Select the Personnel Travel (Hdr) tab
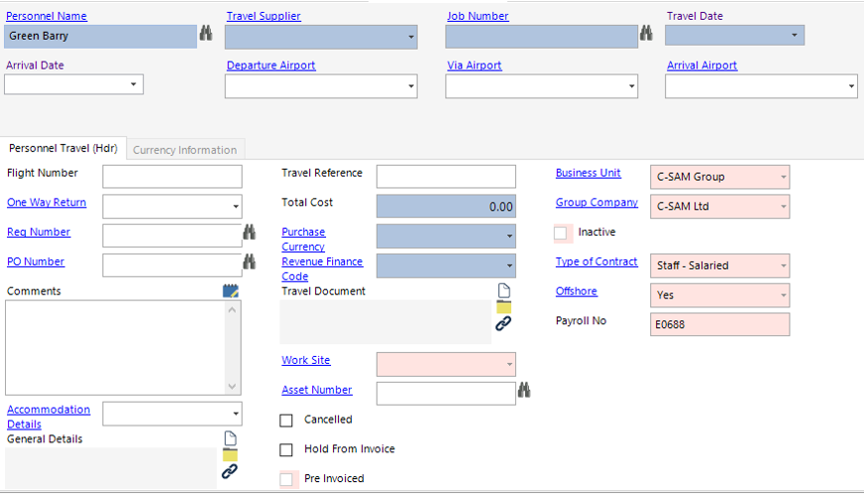Screen dimensions: 865x504 pos(63,149)
